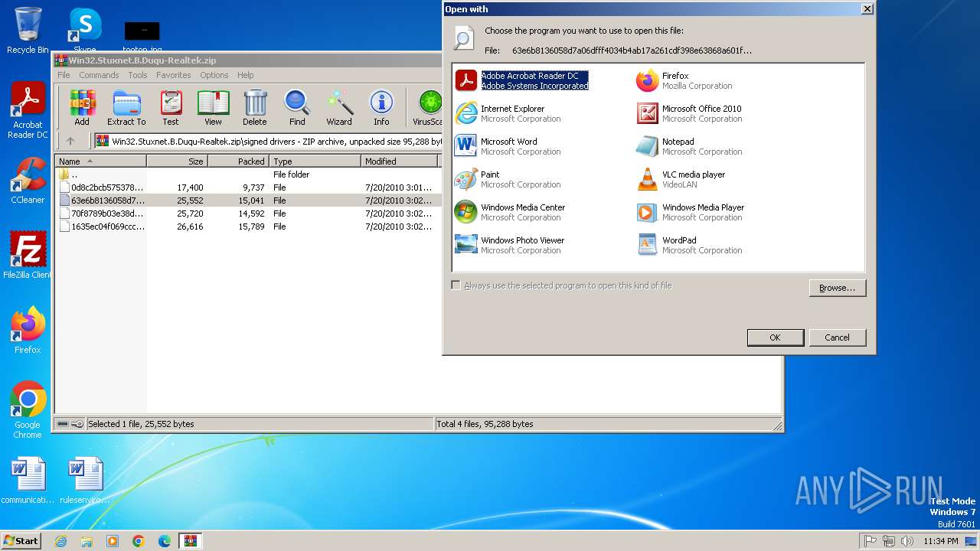
Task: Open Google Chrome desktop icon
Action: 28,410
